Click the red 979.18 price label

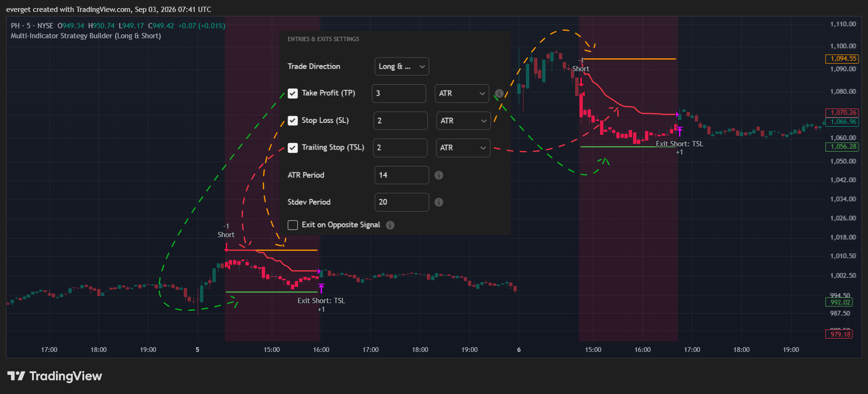[839, 334]
